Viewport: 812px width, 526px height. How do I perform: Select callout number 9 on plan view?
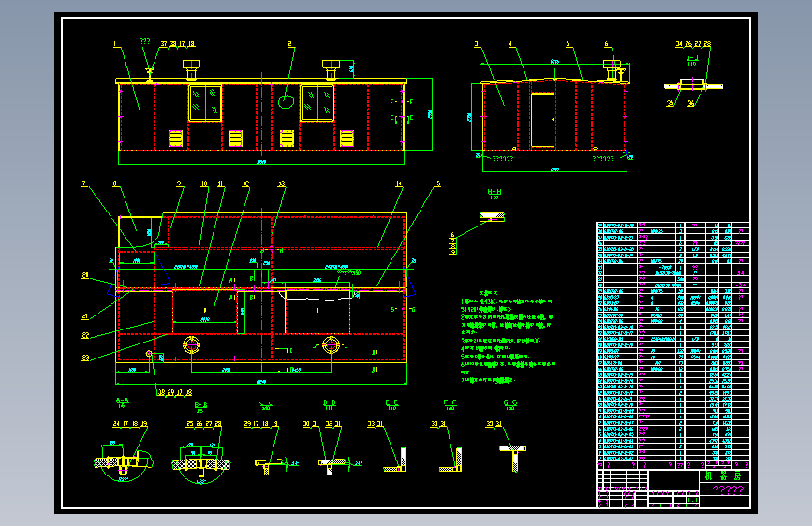(x=179, y=183)
